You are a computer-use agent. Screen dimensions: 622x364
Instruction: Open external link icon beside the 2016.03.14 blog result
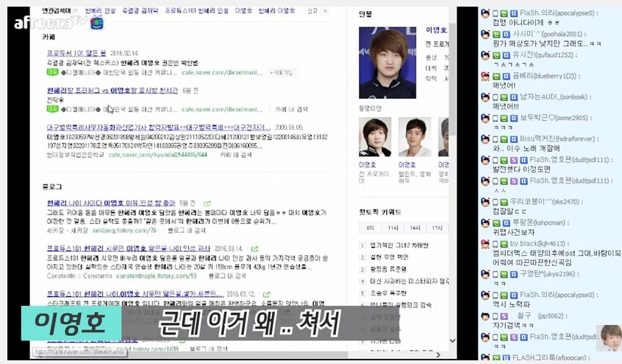tap(255, 249)
